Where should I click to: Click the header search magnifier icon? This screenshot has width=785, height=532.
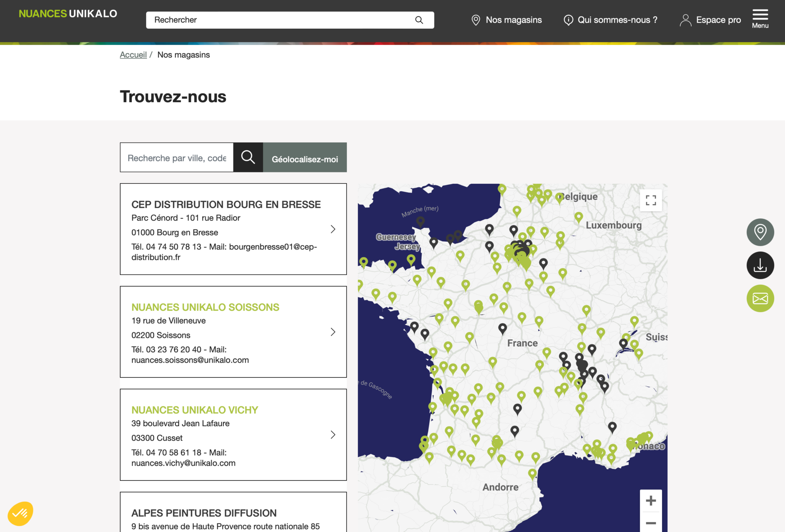(x=419, y=20)
